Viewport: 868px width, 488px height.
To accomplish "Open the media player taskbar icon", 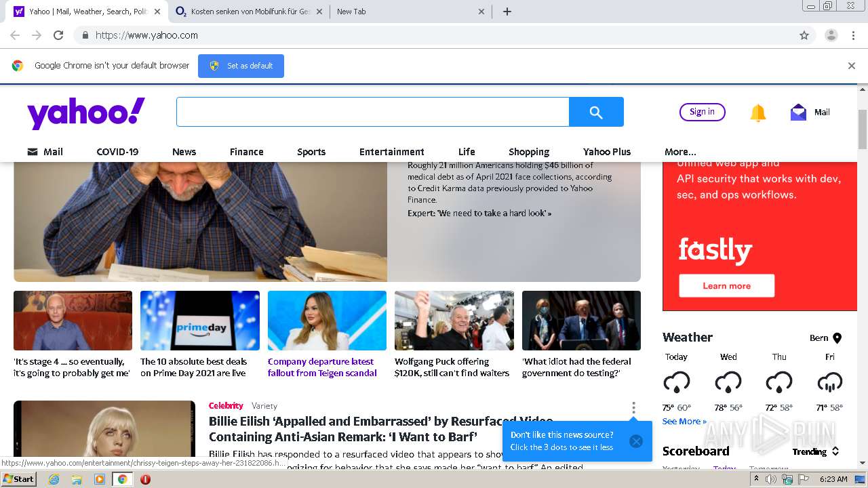I will pos(100,479).
